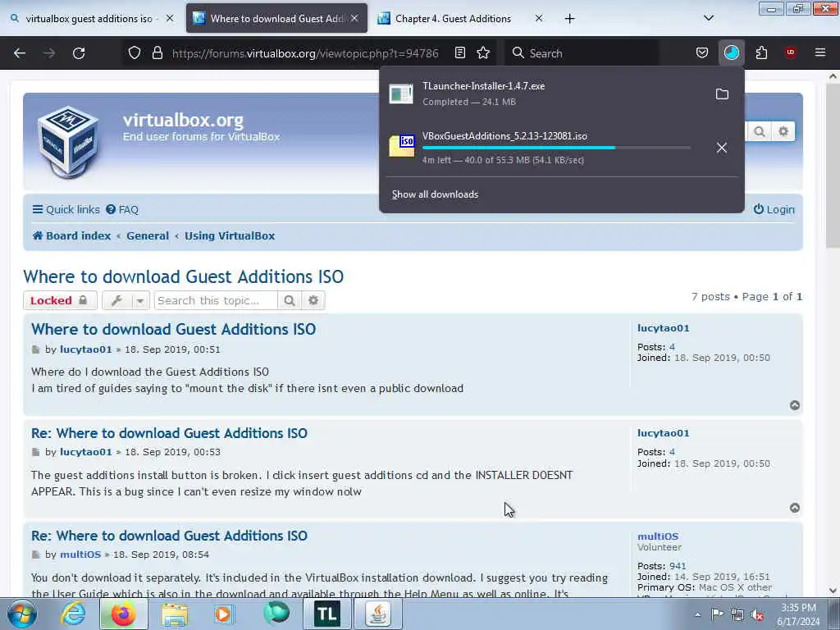Open the Extensions puzzle icon
Viewport: 840px width, 630px height.
761,52
